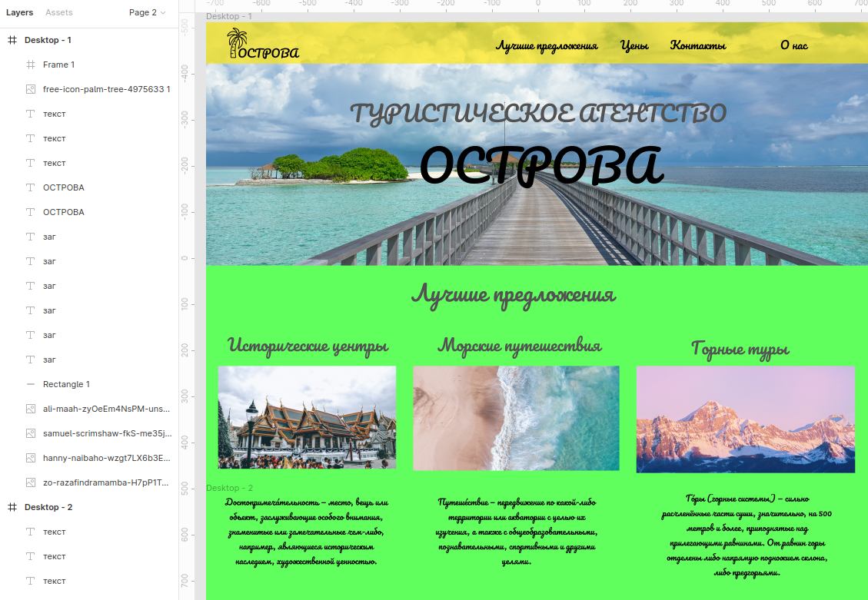Screen dimensions: 868x600
Task: Click the Desktop - 2 frame label on canvas
Action: pyautogui.click(x=229, y=488)
